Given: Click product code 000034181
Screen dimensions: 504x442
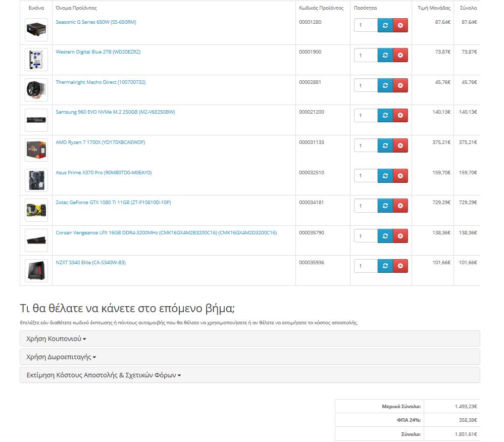Looking at the screenshot, I should pyautogui.click(x=311, y=202).
